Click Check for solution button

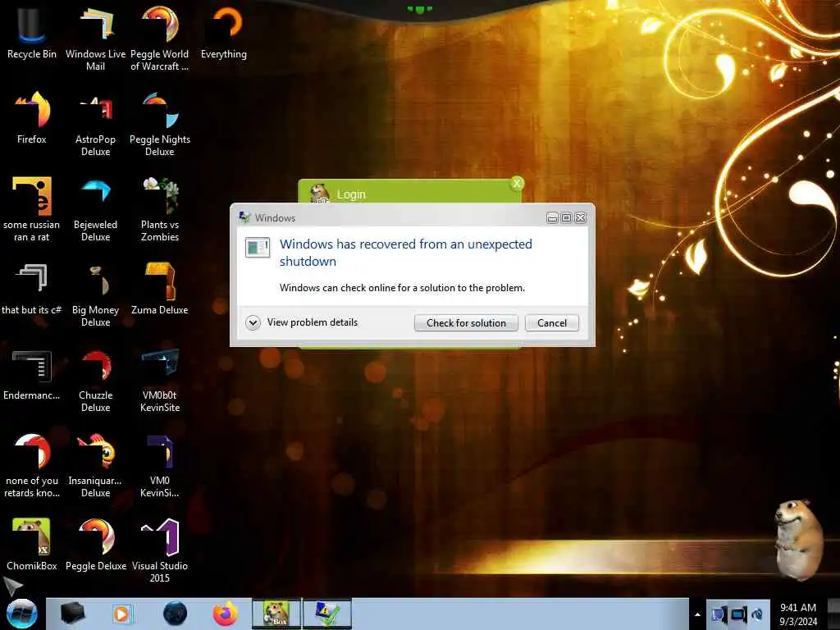coord(466,323)
